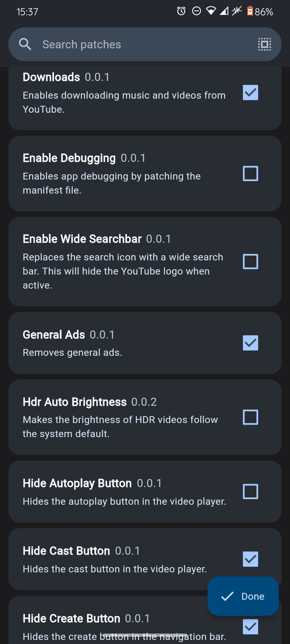Uncheck the General Ads checkbox

pyautogui.click(x=251, y=343)
